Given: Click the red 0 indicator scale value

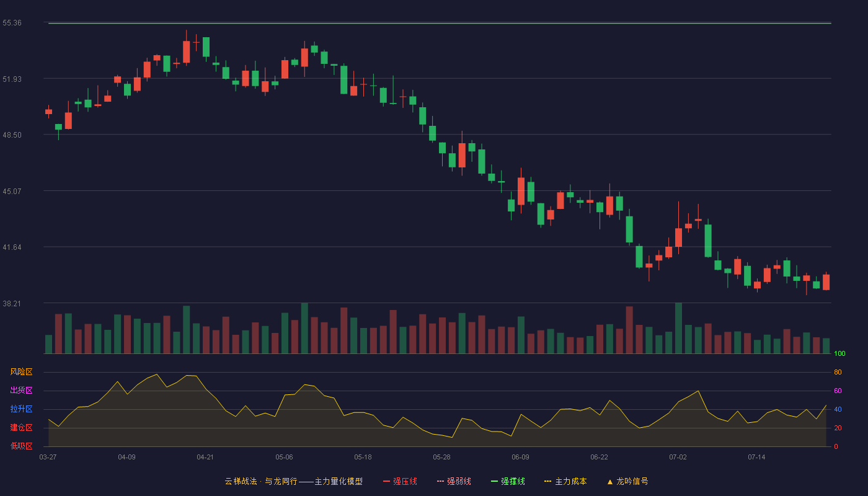Looking at the screenshot, I should tap(836, 446).
